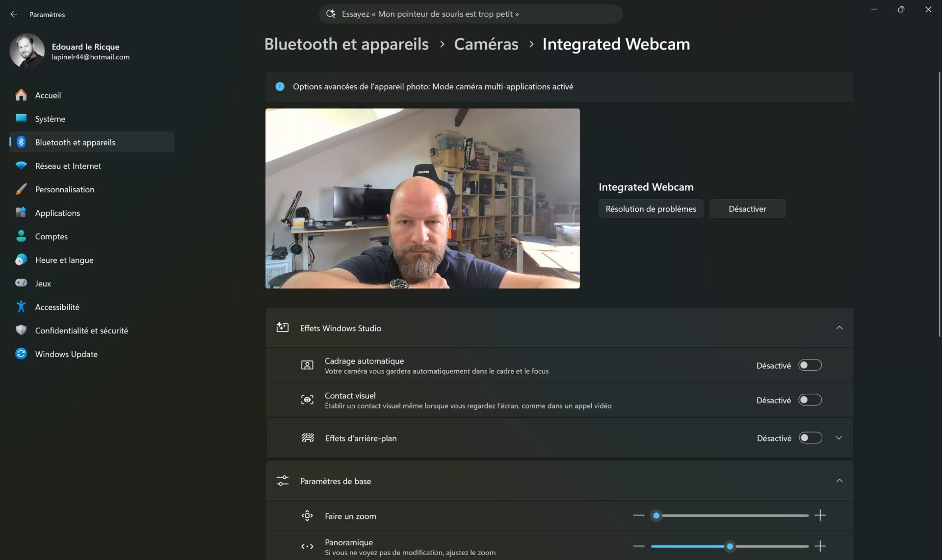Click the Applications sidebar label
The image size is (942, 560).
57,213
